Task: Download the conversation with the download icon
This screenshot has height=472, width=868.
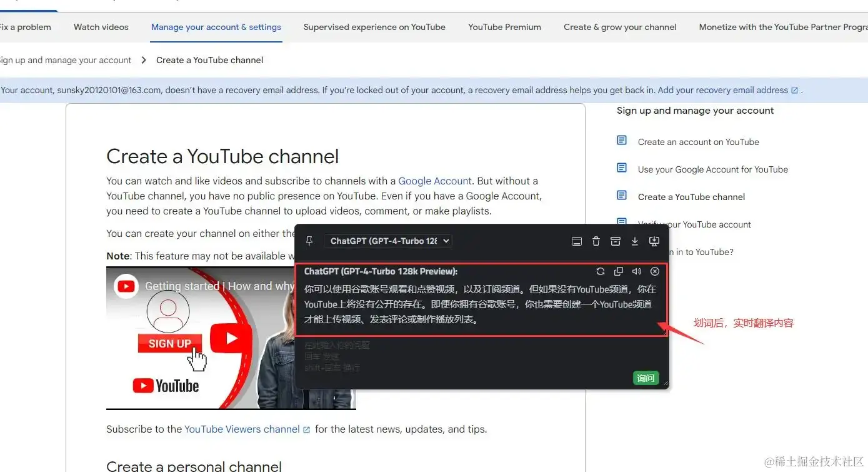Action: click(x=635, y=241)
